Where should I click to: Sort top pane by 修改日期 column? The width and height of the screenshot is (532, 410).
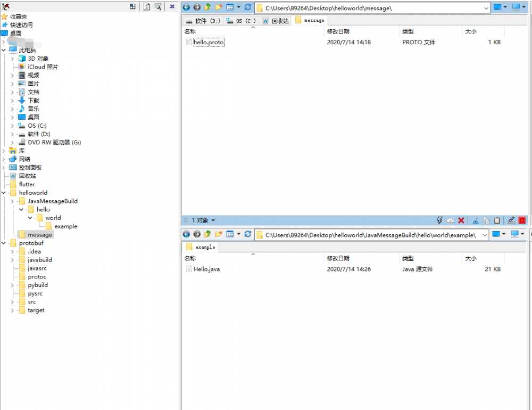338,31
